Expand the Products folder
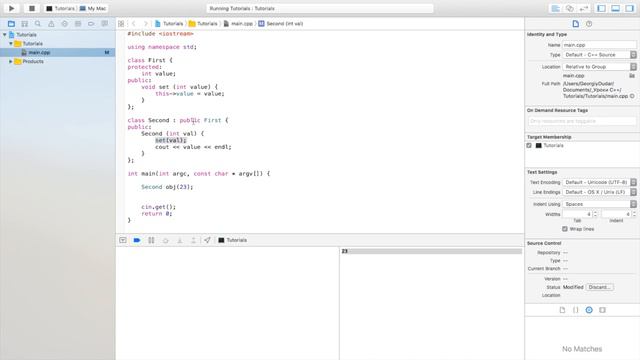 click(11, 61)
